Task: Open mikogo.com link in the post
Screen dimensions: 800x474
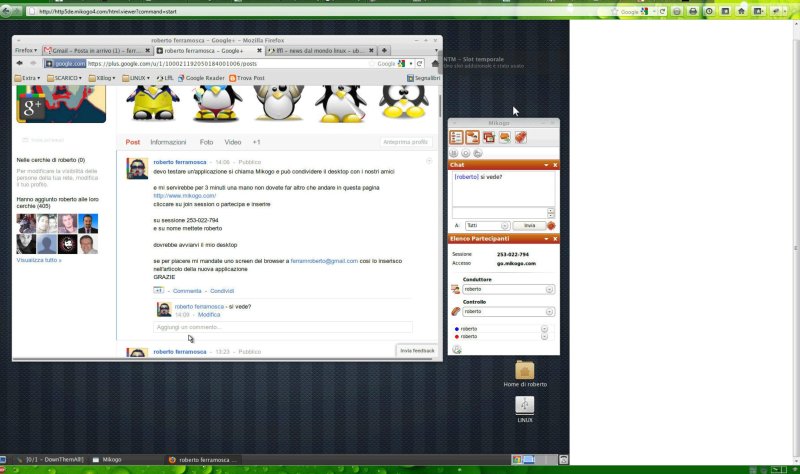Action: (185, 195)
